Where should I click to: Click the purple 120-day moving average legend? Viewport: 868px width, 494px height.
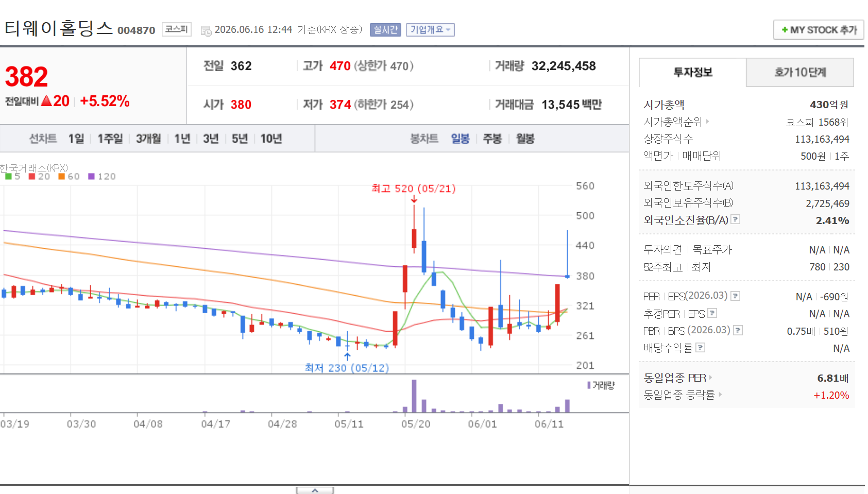pyautogui.click(x=102, y=176)
